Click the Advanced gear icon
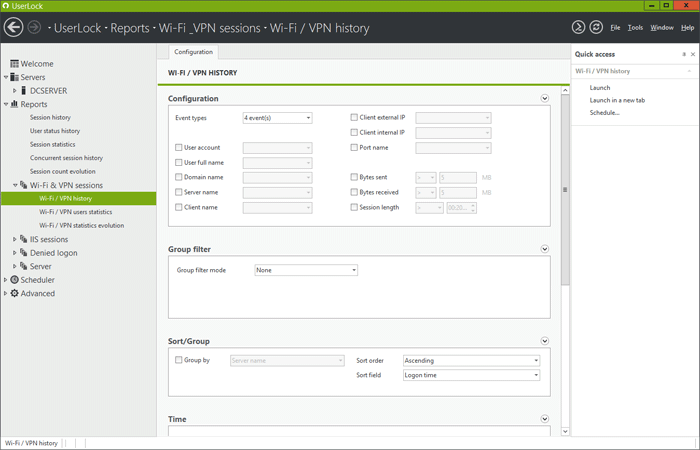Image resolution: width=700 pixels, height=450 pixels. coord(14,293)
